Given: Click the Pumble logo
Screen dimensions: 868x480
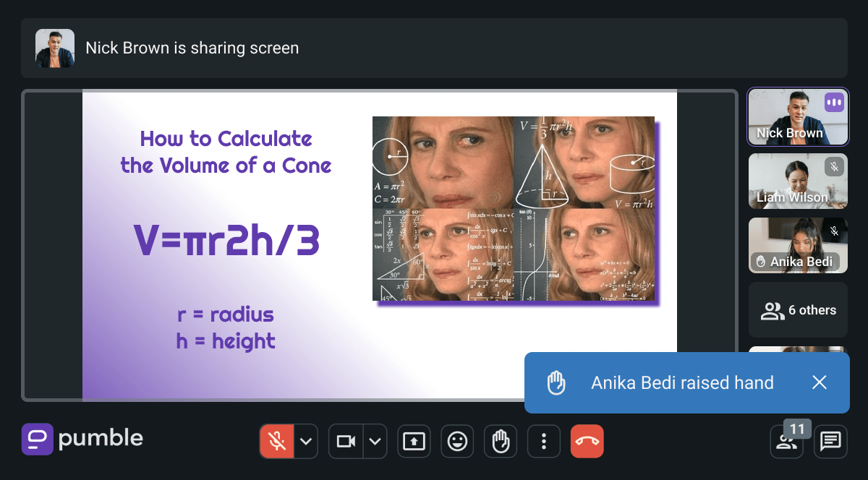Looking at the screenshot, I should click(82, 439).
